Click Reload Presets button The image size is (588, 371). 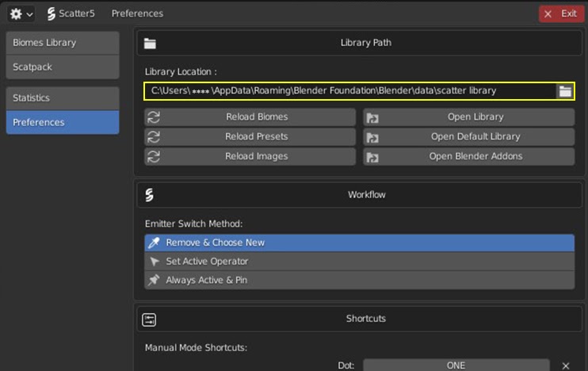pyautogui.click(x=250, y=136)
